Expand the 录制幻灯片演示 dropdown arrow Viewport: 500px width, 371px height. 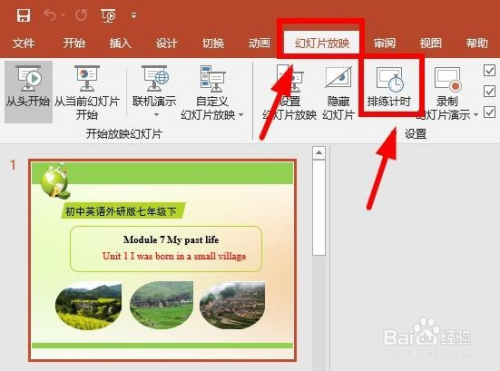[x=476, y=115]
